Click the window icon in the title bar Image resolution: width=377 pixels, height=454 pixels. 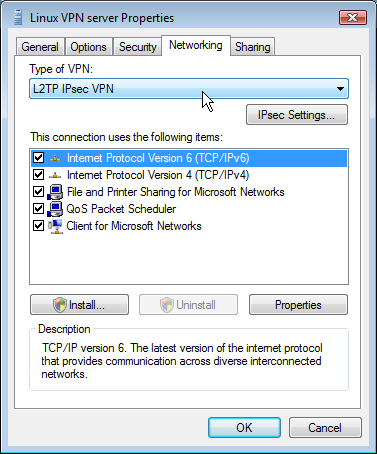coord(18,17)
